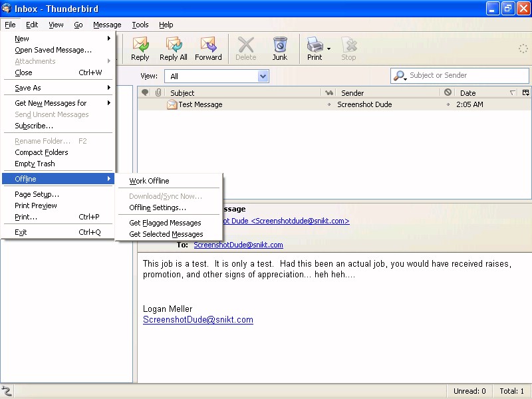Choose Open Saved Message... from File menu
Image resolution: width=532 pixels, height=399 pixels.
point(59,50)
